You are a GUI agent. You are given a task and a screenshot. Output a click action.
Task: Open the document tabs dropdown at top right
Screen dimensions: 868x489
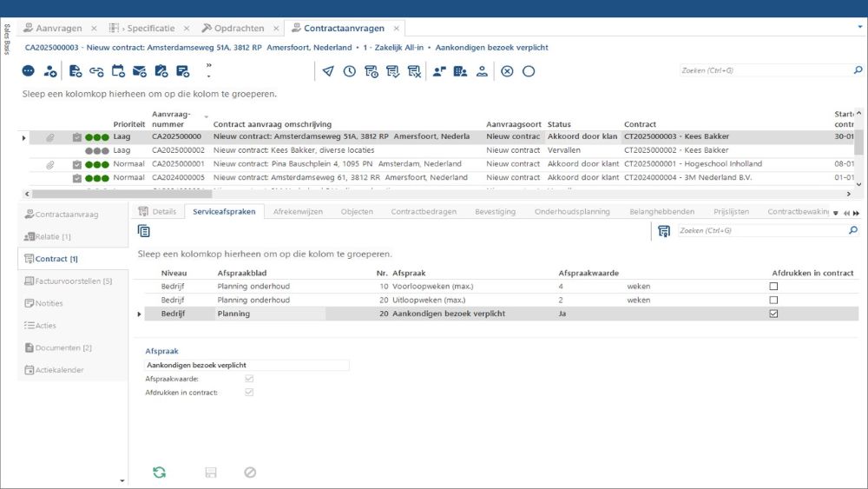click(859, 27)
